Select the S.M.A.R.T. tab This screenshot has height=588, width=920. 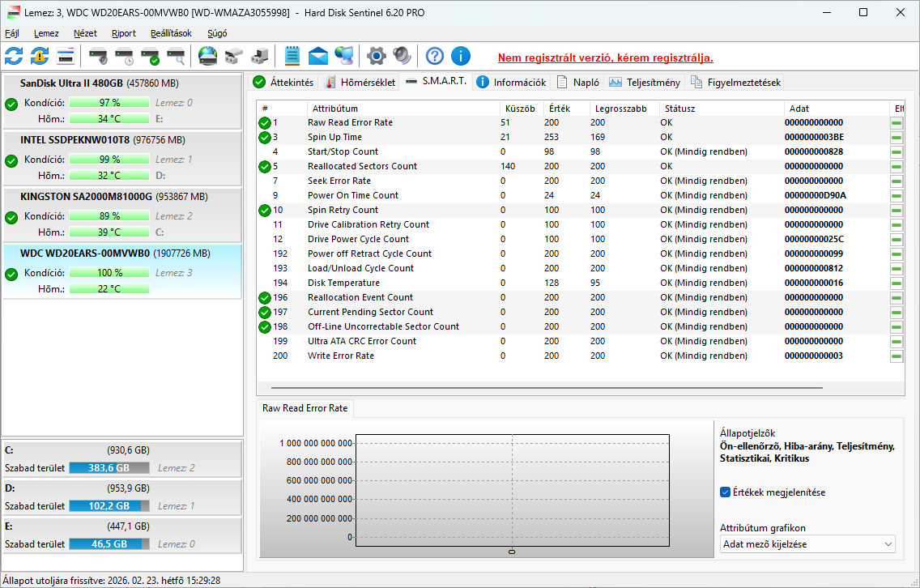pos(436,81)
